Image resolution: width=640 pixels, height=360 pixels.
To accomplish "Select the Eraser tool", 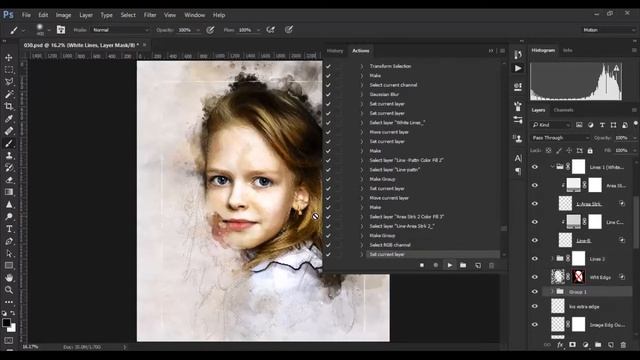I will coord(9,180).
